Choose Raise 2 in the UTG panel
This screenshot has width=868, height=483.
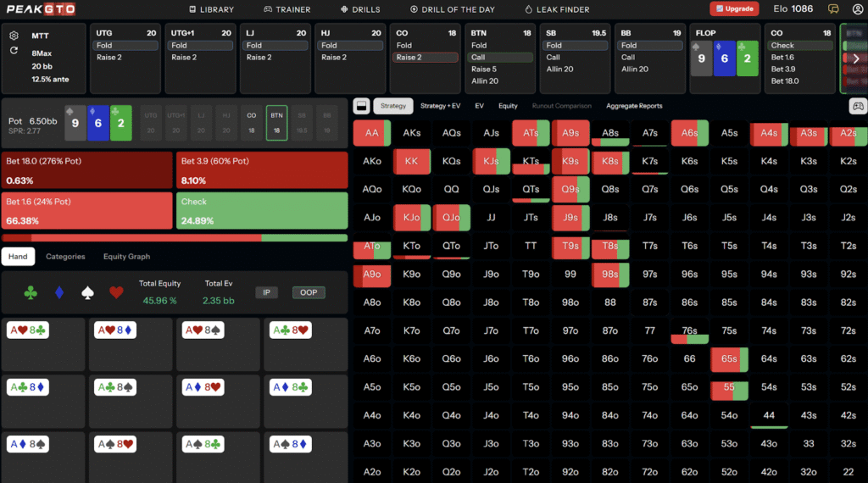(125, 58)
